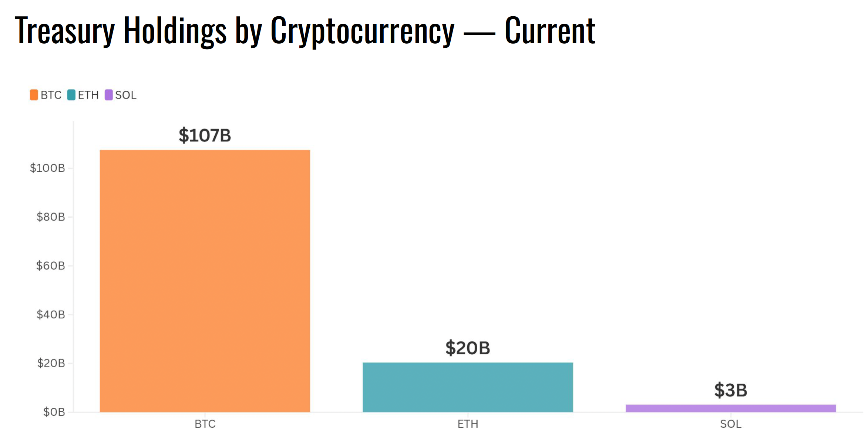
Task: Select the tall orange BTC bar
Action: [x=205, y=281]
